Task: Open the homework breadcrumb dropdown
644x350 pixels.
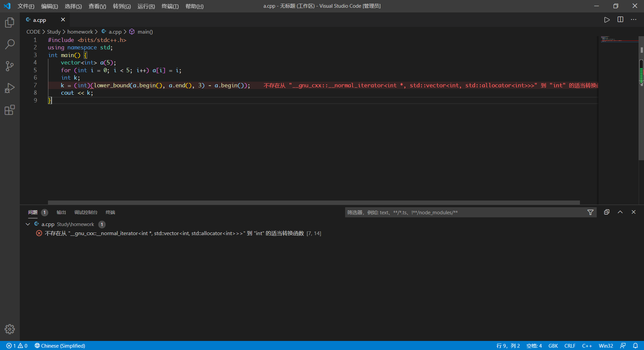Action: click(x=80, y=32)
